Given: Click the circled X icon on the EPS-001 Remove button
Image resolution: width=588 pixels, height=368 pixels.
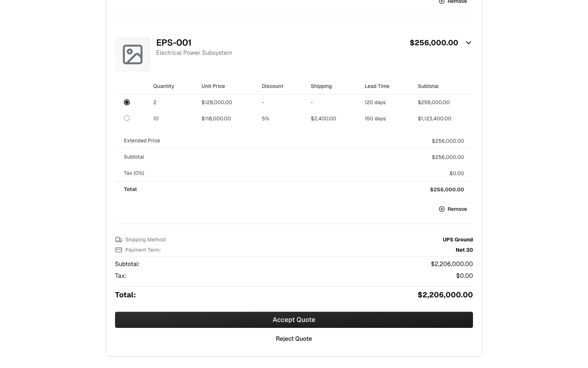Looking at the screenshot, I should click(x=442, y=209).
